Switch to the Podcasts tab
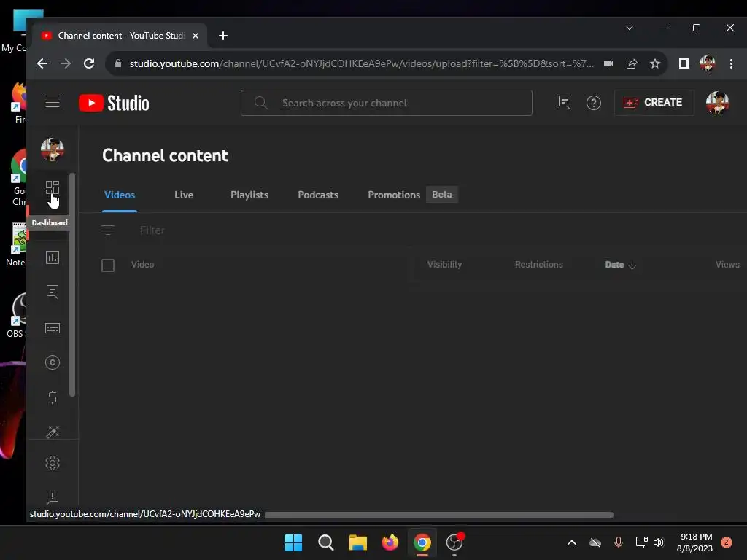 coord(318,195)
